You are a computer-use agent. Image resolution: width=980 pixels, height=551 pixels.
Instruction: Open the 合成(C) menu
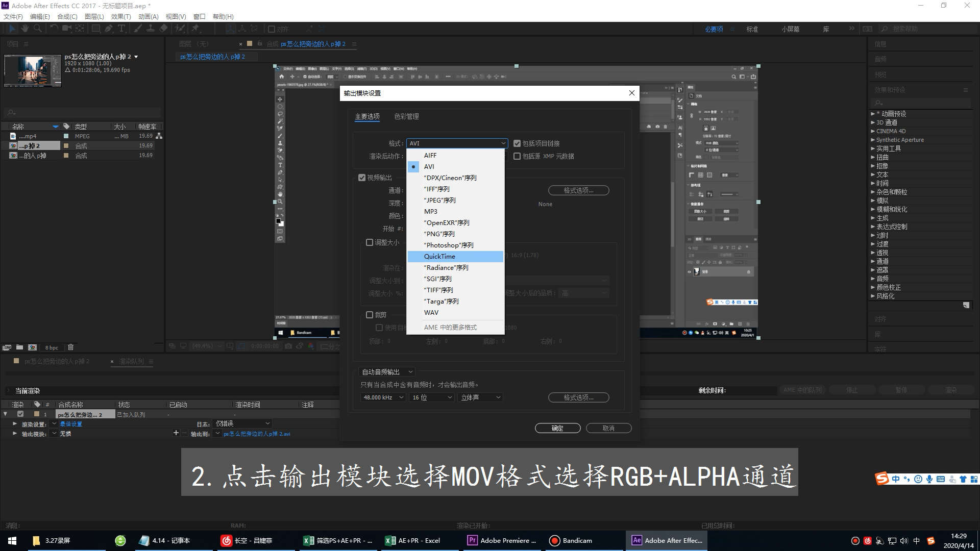[x=67, y=16]
